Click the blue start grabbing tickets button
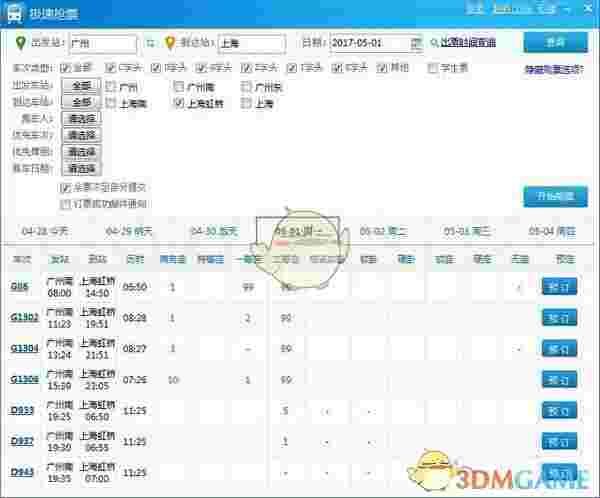The image size is (600, 498). [x=555, y=196]
